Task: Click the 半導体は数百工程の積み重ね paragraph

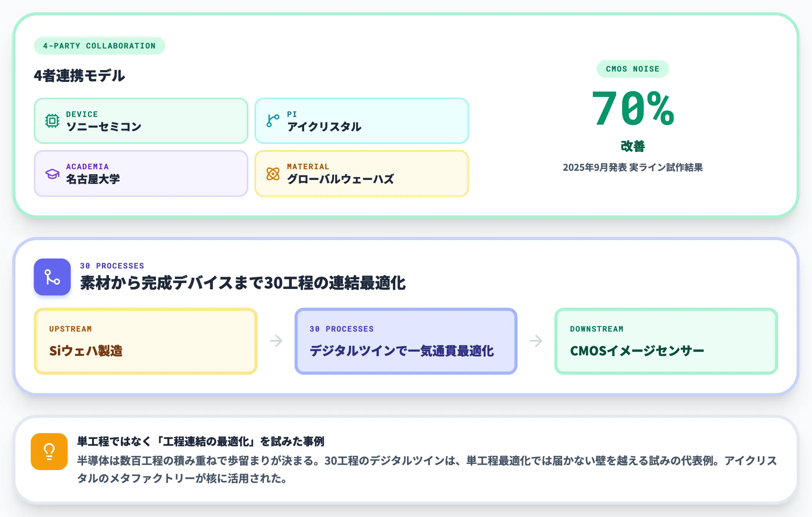Action: pos(427,469)
